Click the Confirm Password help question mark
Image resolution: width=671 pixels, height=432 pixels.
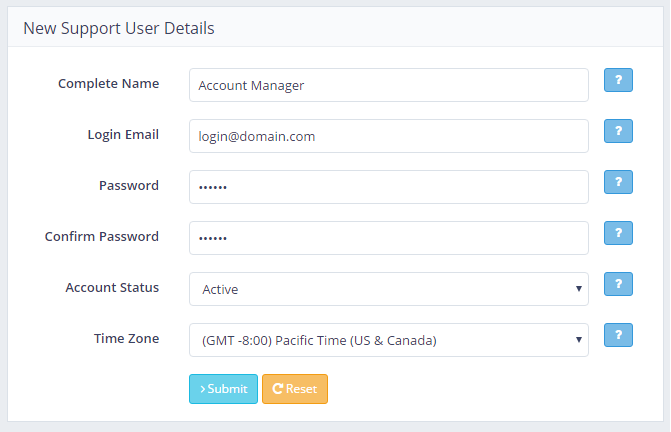(x=618, y=233)
